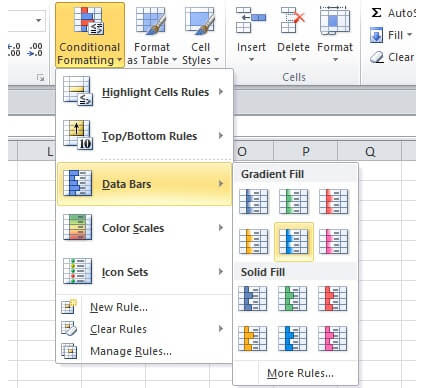Expand the Format as Table arrow
425x388 pixels.
click(174, 60)
